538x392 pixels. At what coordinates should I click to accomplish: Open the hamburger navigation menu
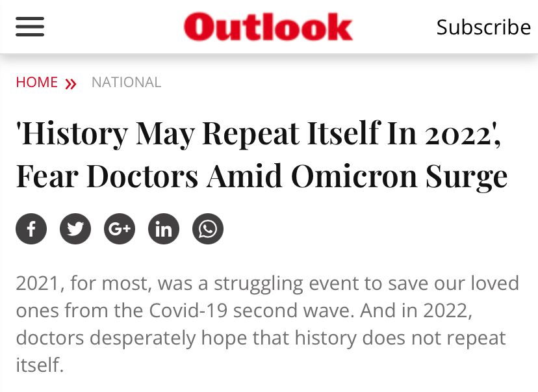pos(30,27)
